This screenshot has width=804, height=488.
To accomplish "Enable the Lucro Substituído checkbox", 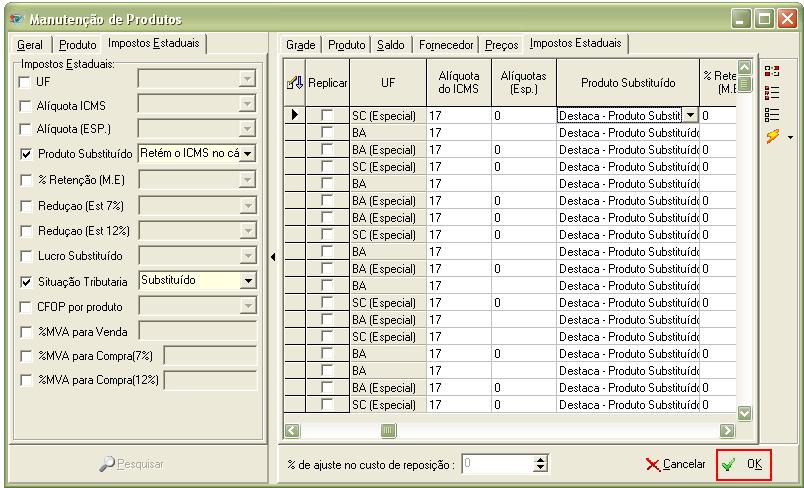I will point(26,256).
